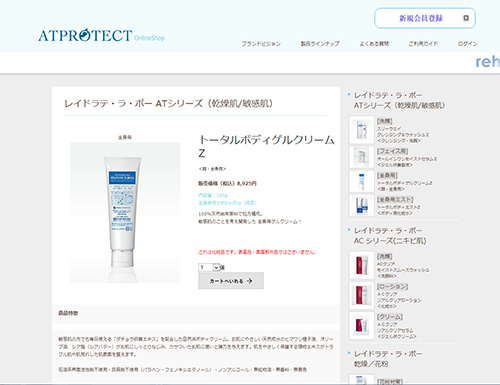Click the page heading レイドラテ・ラ・ポー ATシリーズ
The width and height of the screenshot is (500, 385).
point(169,104)
